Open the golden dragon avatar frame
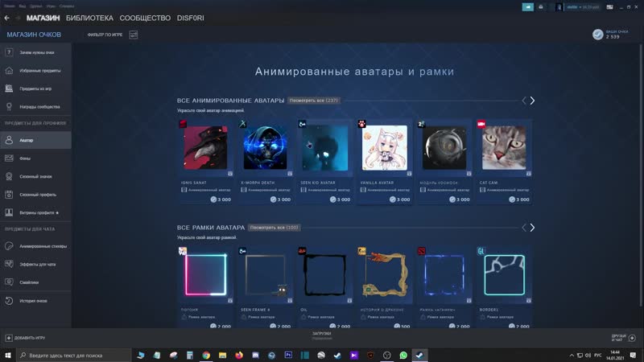644x362 pixels. 385,275
